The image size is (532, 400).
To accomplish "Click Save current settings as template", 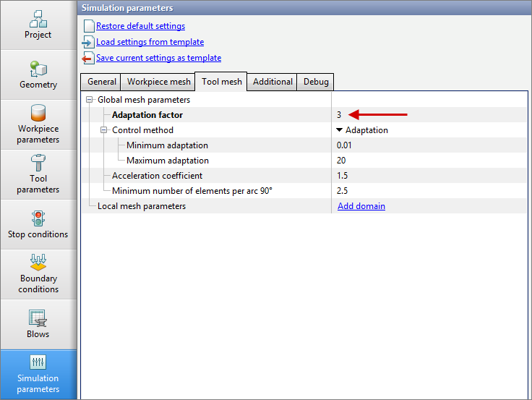I will pos(158,58).
